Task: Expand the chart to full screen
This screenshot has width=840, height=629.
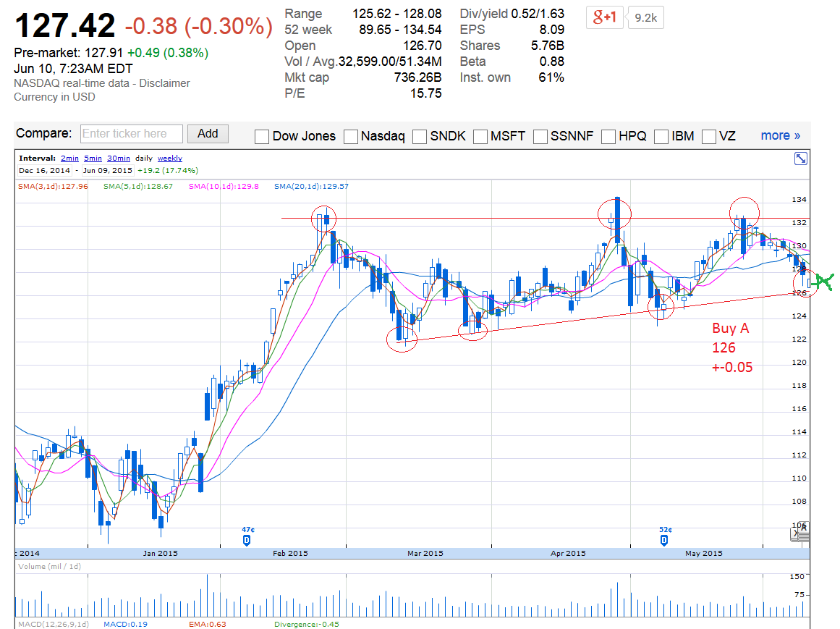Action: tap(801, 159)
